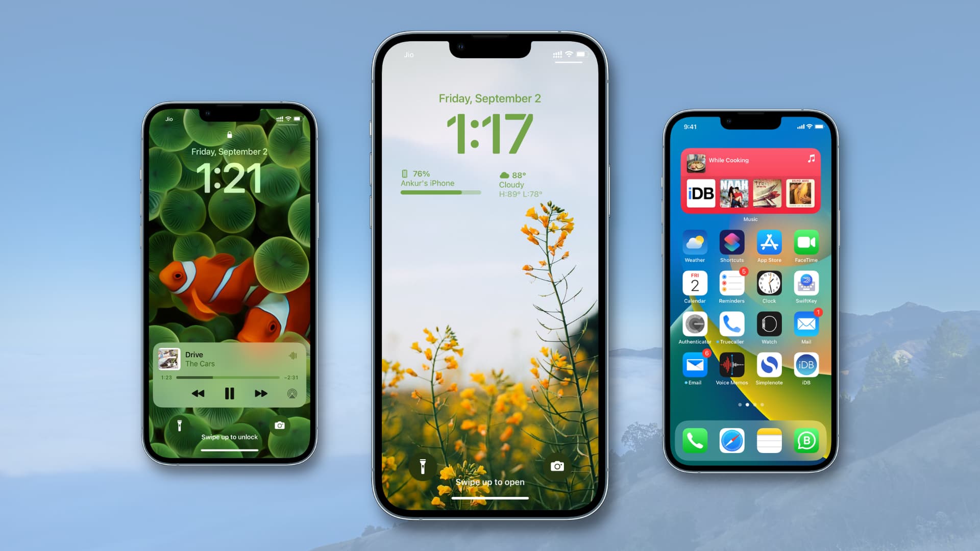This screenshot has height=551, width=980.
Task: Tap Swipe up to unlock button
Action: coord(230,436)
